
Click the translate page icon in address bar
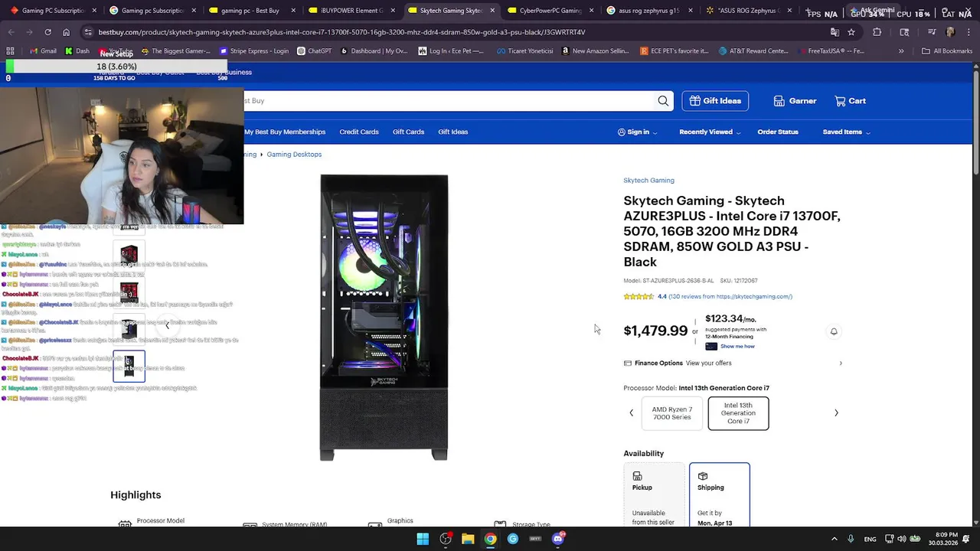835,32
